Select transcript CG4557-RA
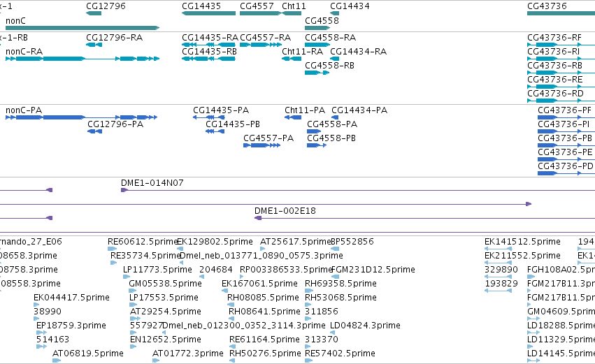This screenshot has height=364, width=595. [261, 45]
